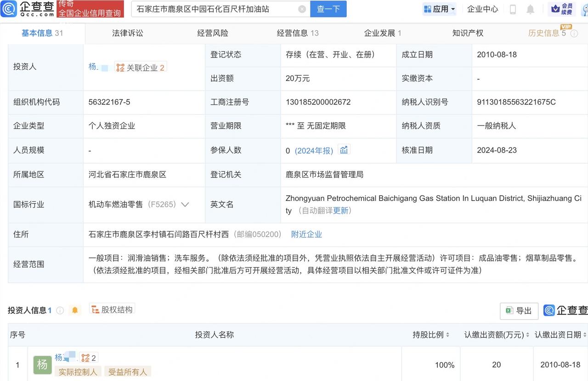This screenshot has width=588, height=381.
Task: Select founding date 2010-08-18 in top table
Action: click(x=497, y=54)
